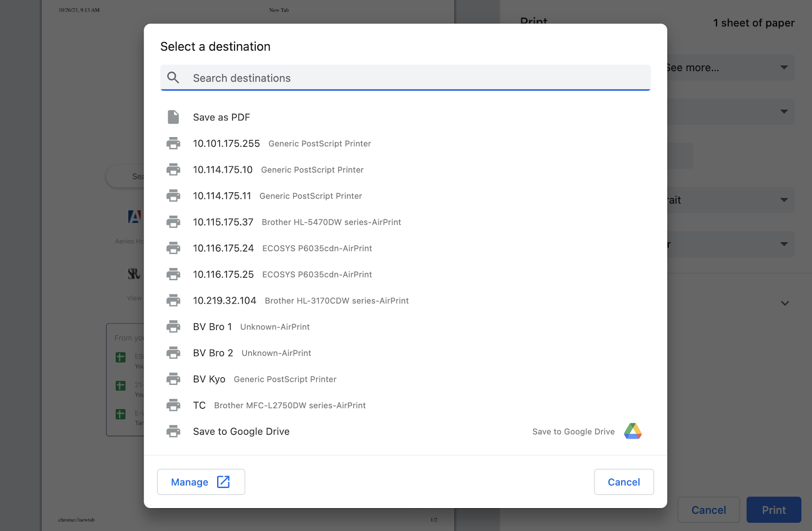Viewport: 812px width, 531px height.
Task: Choose printer 10.116.175.24
Action: [x=405, y=248]
